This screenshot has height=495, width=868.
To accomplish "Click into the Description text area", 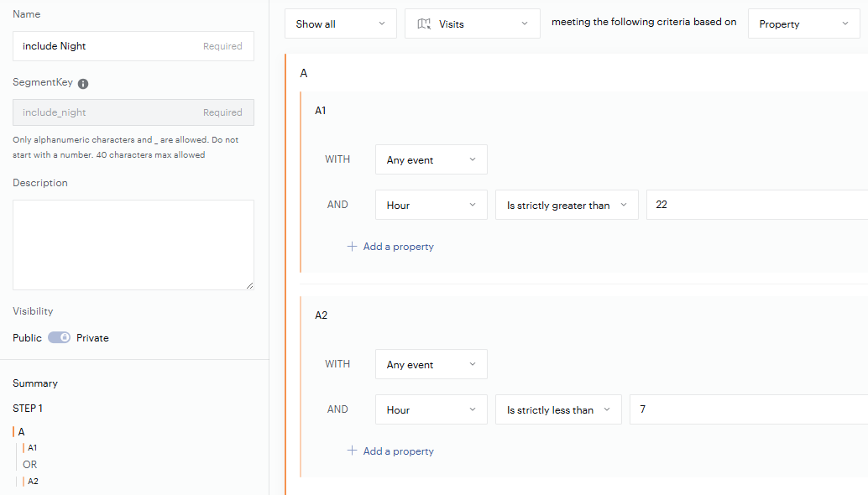I will coord(133,244).
